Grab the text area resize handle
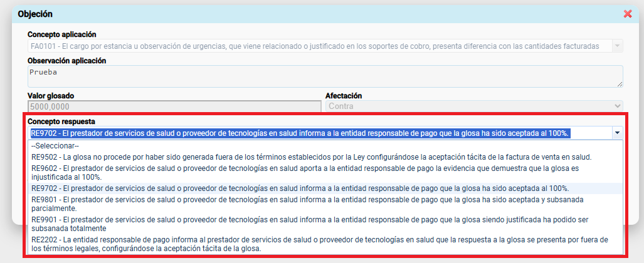 [620, 84]
